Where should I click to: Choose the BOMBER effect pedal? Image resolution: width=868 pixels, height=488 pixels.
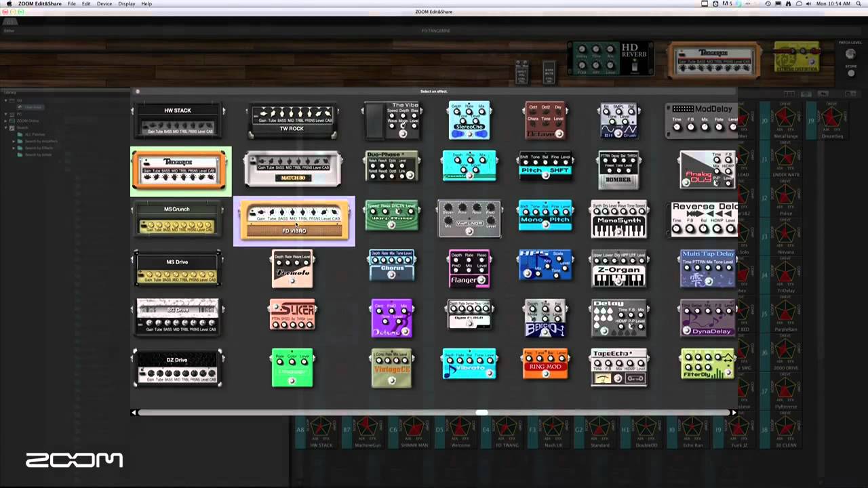[618, 169]
